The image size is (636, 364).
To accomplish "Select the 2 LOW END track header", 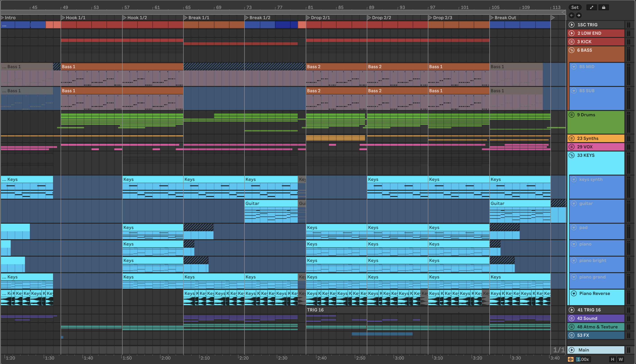I will pos(596,33).
